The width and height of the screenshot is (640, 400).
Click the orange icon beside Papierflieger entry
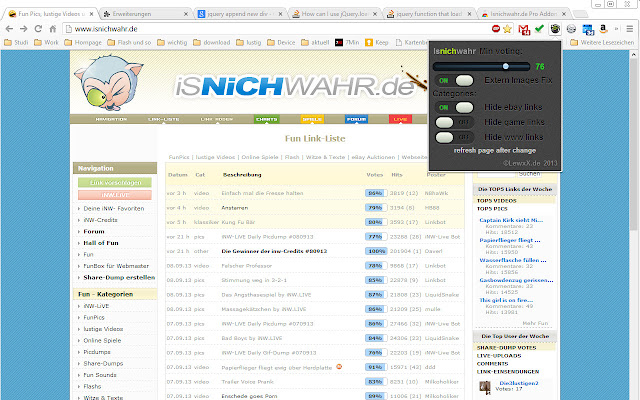pos(339,367)
